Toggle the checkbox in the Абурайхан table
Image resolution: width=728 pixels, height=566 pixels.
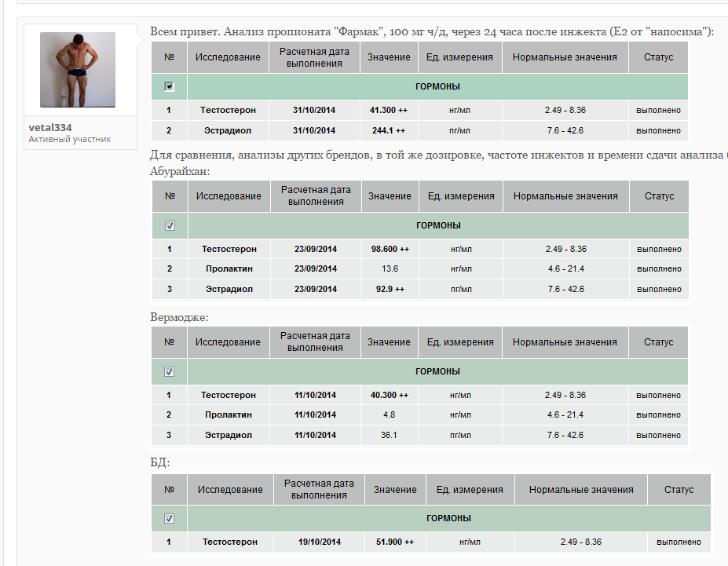point(170,225)
